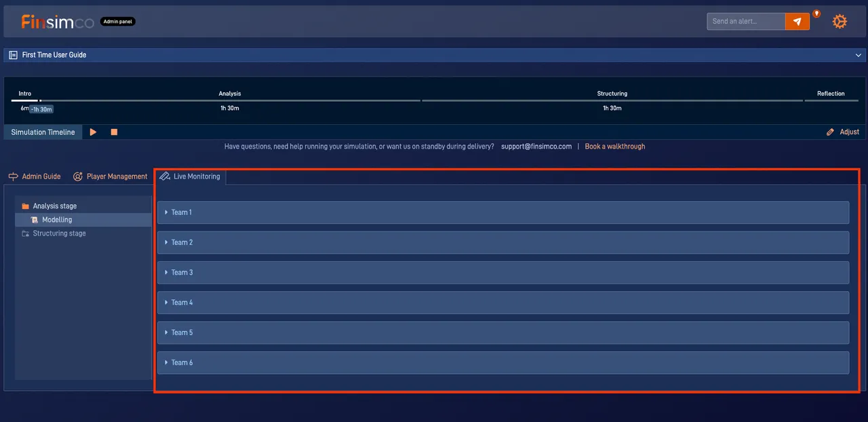Screen dimensions: 868x422
Task: Send the alert with paper plane button
Action: [797, 22]
